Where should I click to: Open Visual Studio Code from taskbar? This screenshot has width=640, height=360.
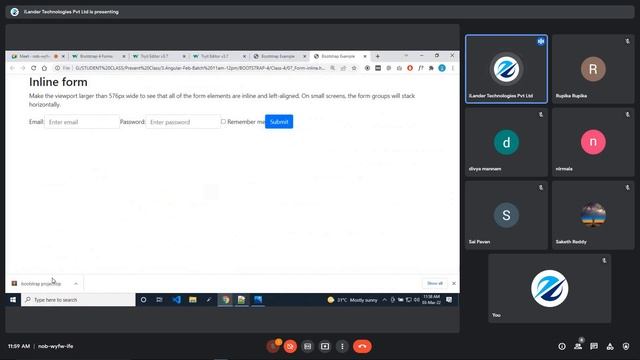[x=176, y=300]
